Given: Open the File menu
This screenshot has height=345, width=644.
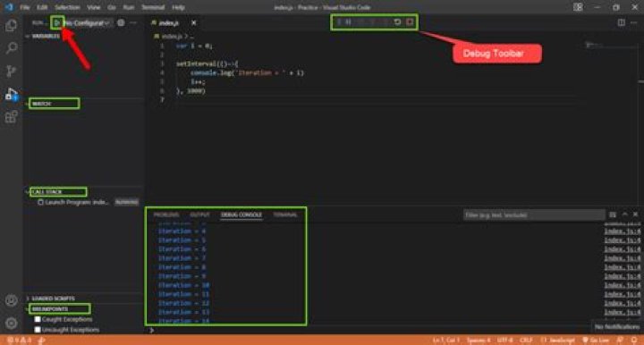Looking at the screenshot, I should pos(25,7).
